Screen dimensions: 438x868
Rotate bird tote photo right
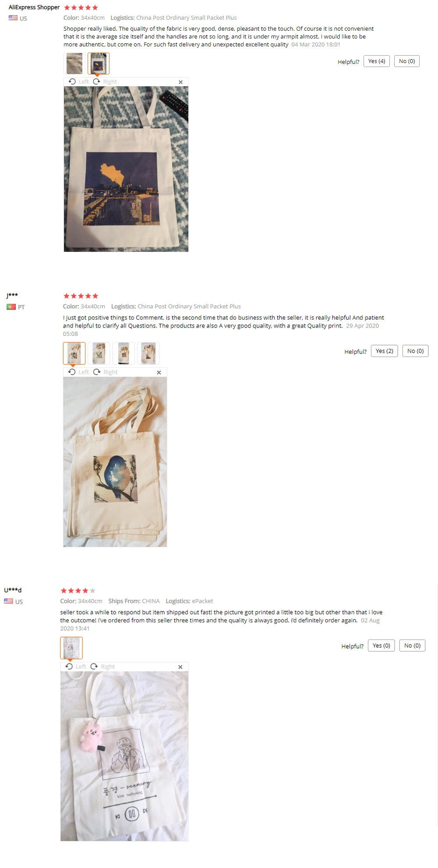(x=106, y=372)
